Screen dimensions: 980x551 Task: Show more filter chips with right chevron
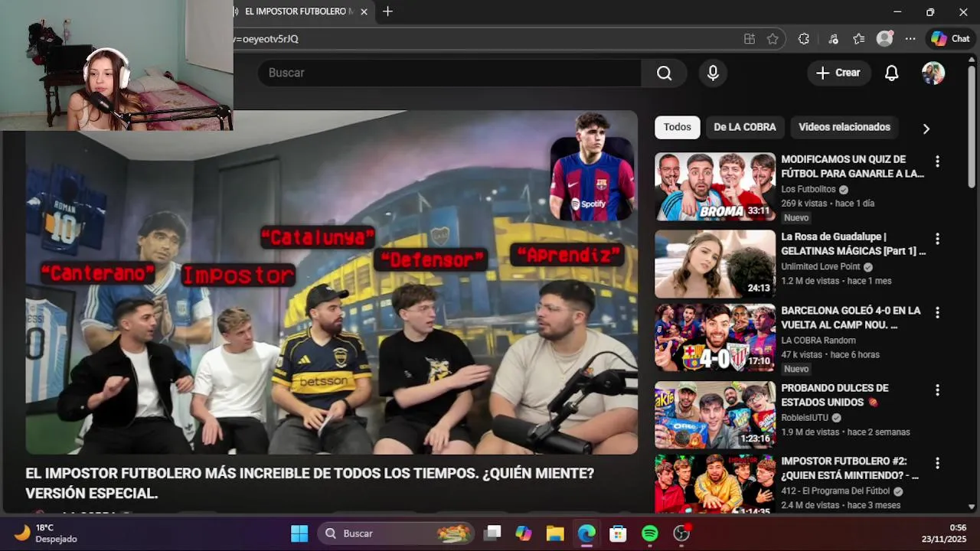(x=926, y=129)
